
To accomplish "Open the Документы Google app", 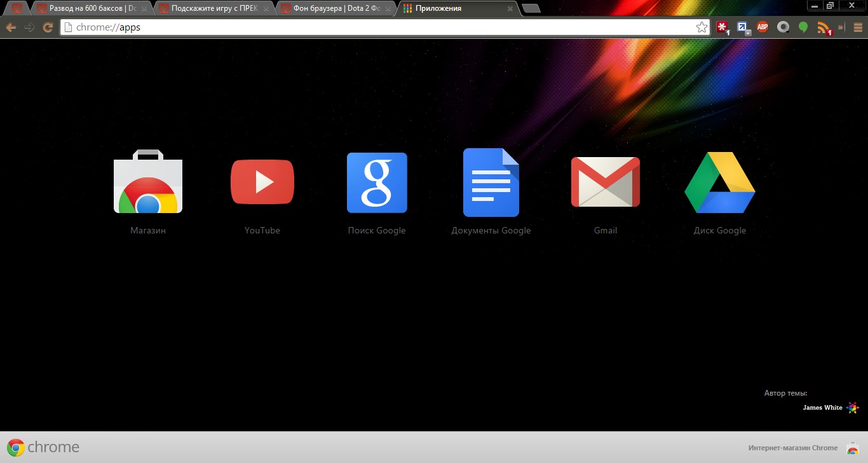I will [491, 183].
